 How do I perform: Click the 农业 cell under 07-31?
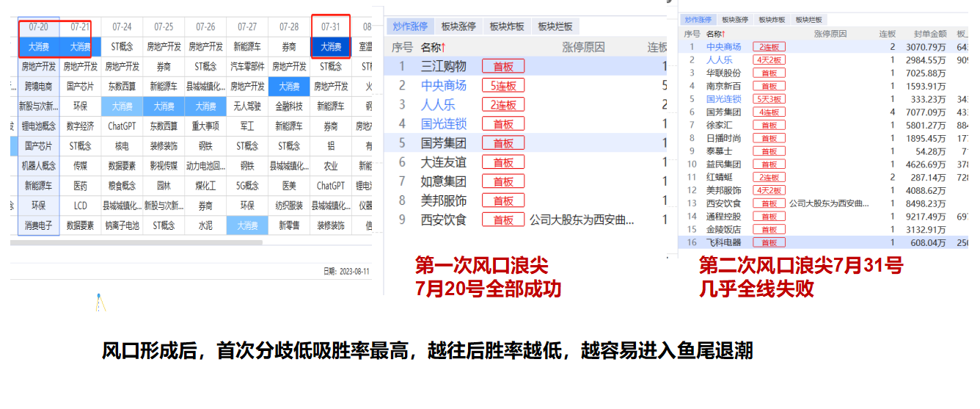click(x=332, y=166)
